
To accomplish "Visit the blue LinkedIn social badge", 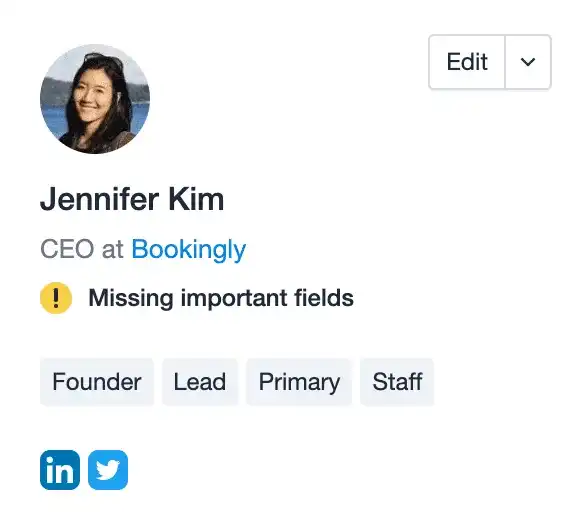I will click(60, 470).
